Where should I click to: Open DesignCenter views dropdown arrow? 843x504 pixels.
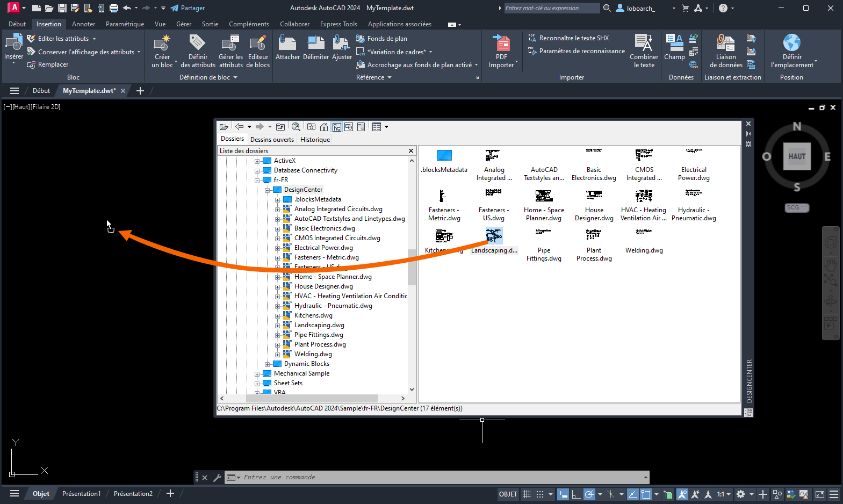(386, 127)
